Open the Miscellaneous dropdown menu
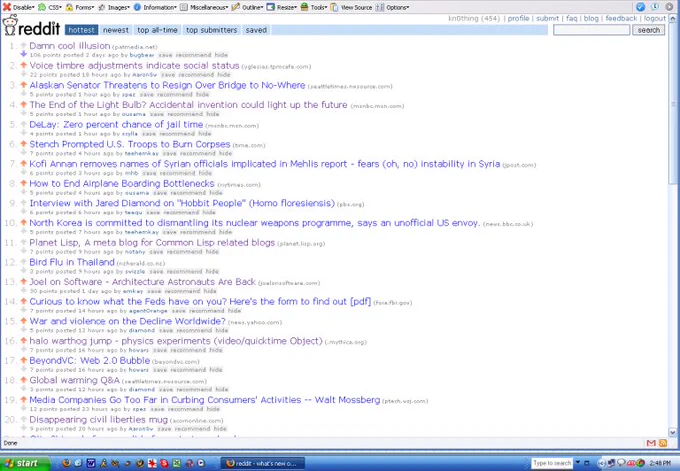680x471 pixels. 204,7
